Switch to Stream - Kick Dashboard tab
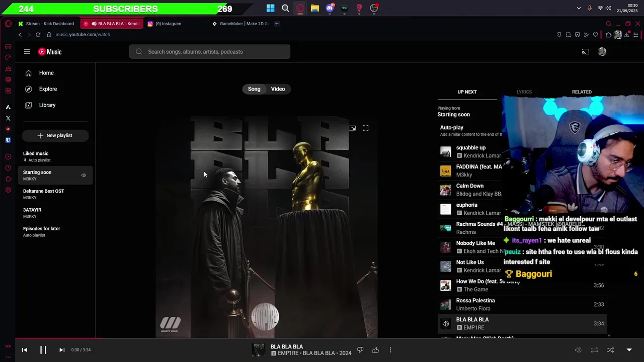The image size is (644, 362). point(46,24)
